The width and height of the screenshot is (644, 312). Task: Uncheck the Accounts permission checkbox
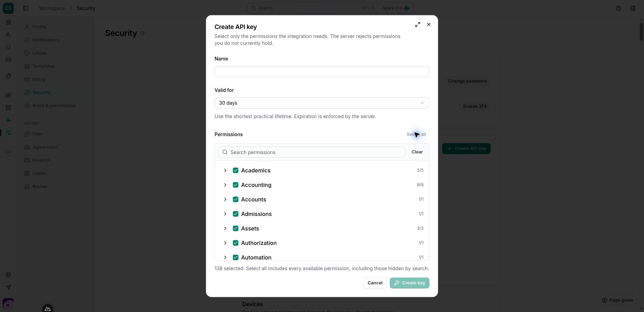point(236,199)
